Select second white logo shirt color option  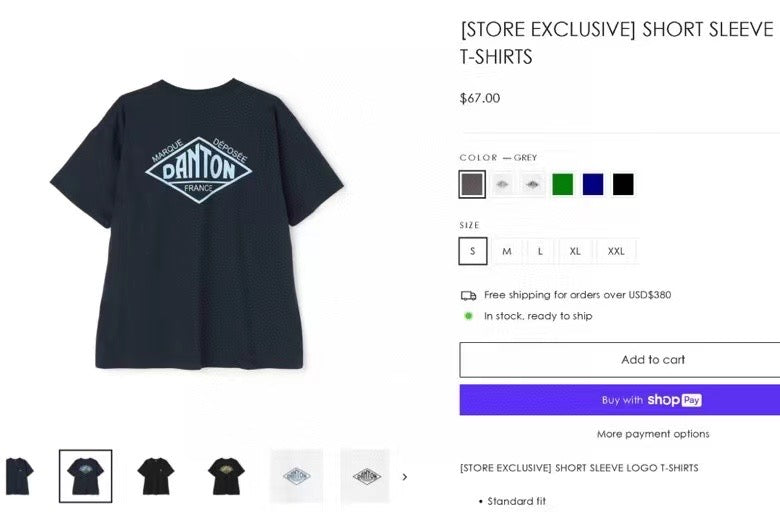coord(532,184)
